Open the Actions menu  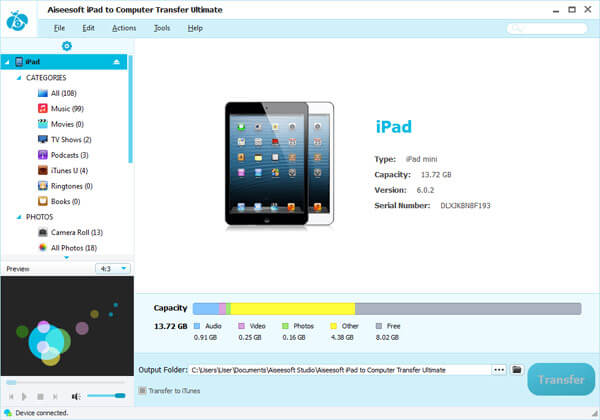tap(124, 28)
